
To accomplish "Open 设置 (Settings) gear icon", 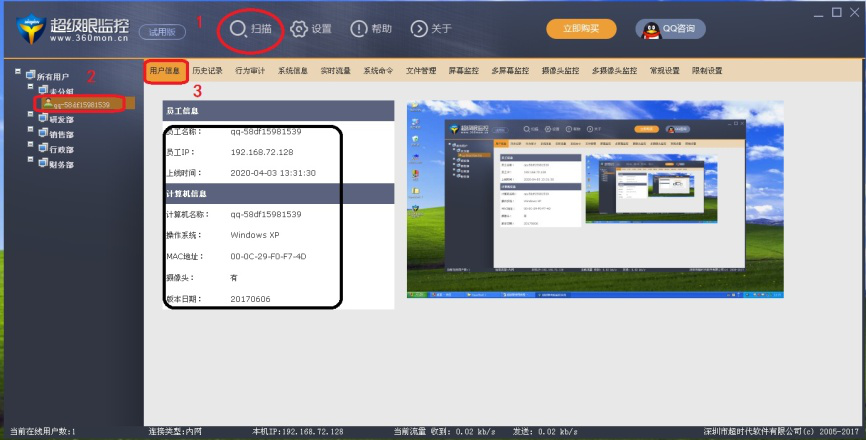I will coord(299,29).
